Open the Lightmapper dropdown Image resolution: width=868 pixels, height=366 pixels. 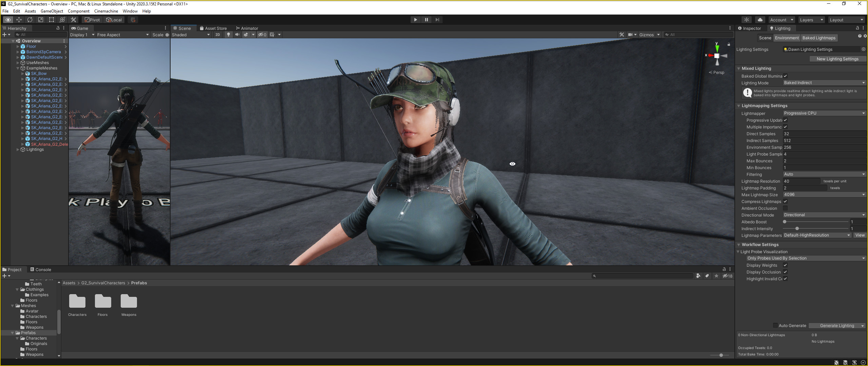(x=824, y=113)
